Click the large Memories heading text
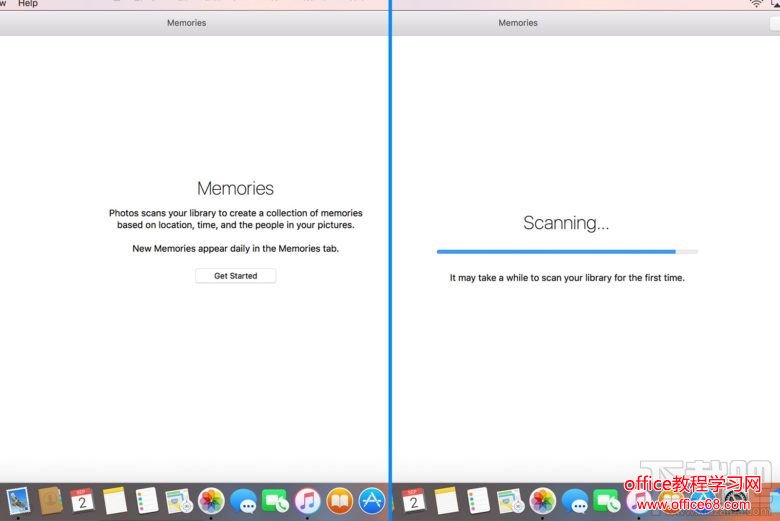 click(235, 189)
